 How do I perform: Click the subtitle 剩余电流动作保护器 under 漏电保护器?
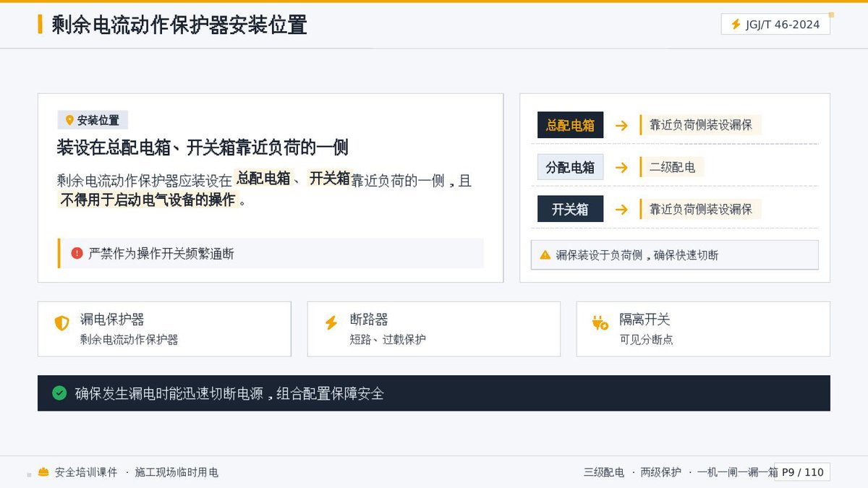tap(129, 339)
